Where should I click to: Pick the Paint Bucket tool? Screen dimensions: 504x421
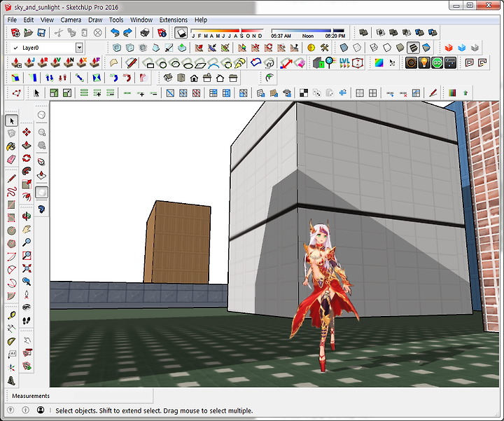coord(12,146)
